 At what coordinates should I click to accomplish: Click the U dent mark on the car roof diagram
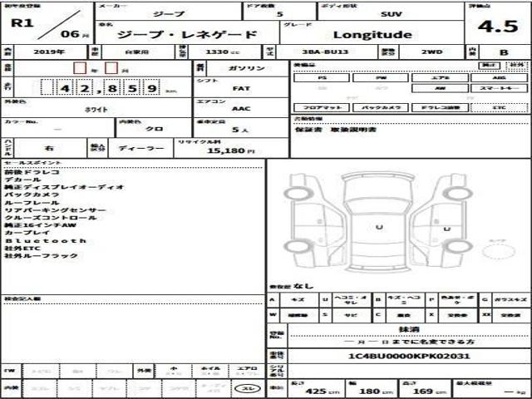(379, 227)
